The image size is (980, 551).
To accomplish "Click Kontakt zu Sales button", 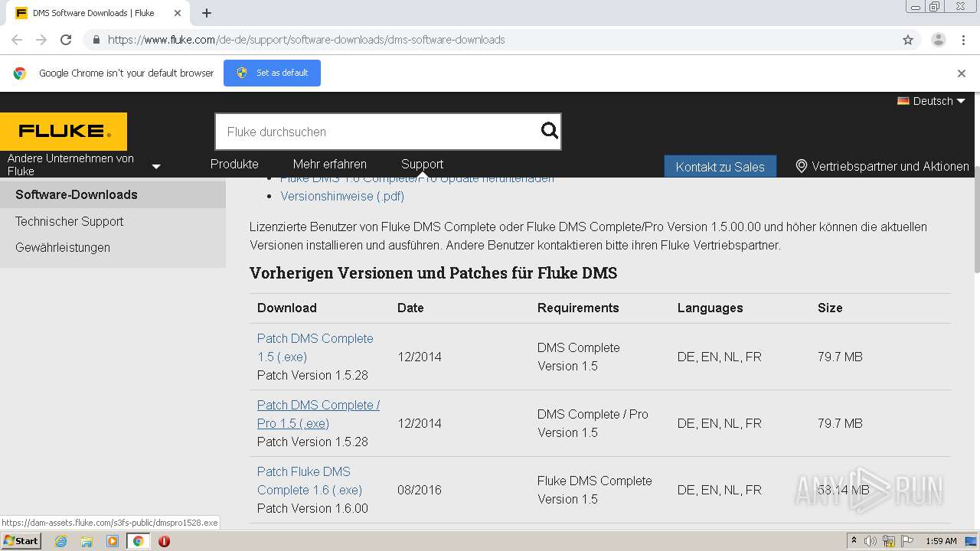I will point(720,166).
